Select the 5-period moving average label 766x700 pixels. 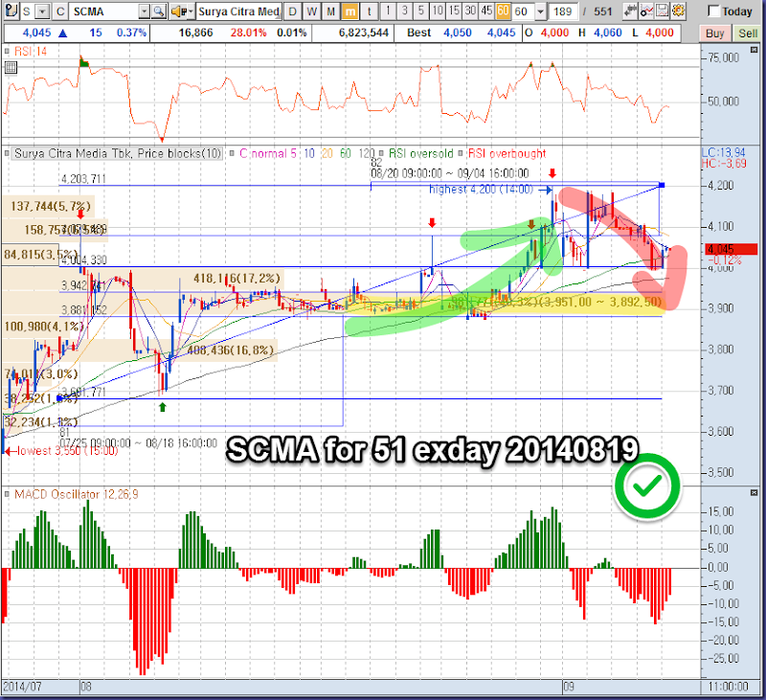(294, 153)
